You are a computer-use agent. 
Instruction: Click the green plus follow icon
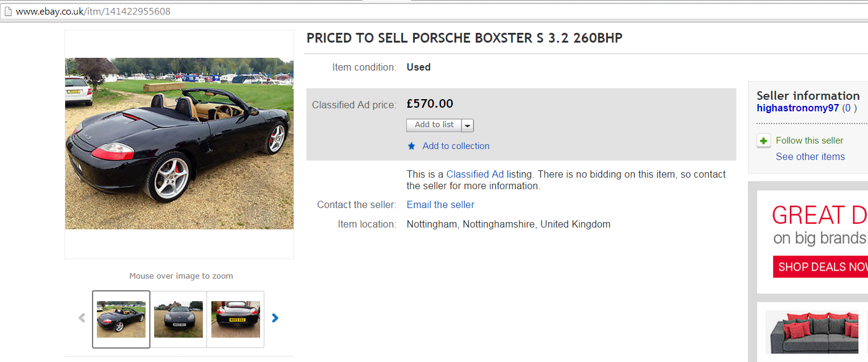pos(763,141)
